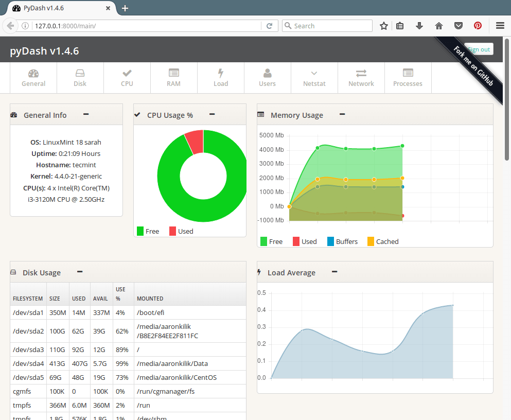View the Load section via lightning icon
The width and height of the screenshot is (511, 420).
point(220,77)
